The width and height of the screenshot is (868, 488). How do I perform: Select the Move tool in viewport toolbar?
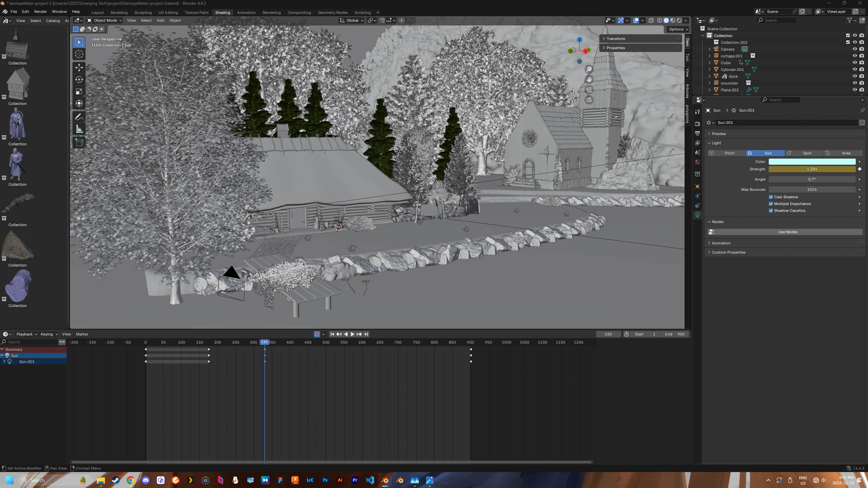coord(79,67)
